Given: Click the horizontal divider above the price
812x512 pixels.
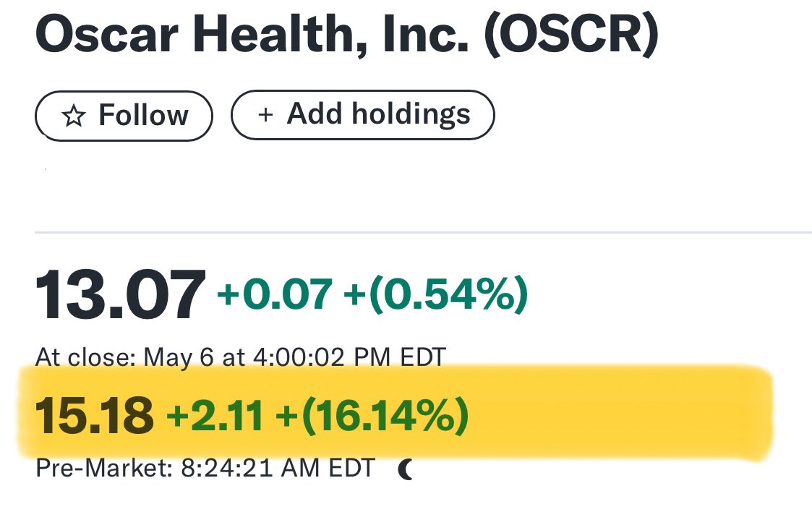Looking at the screenshot, I should pos(423,233).
